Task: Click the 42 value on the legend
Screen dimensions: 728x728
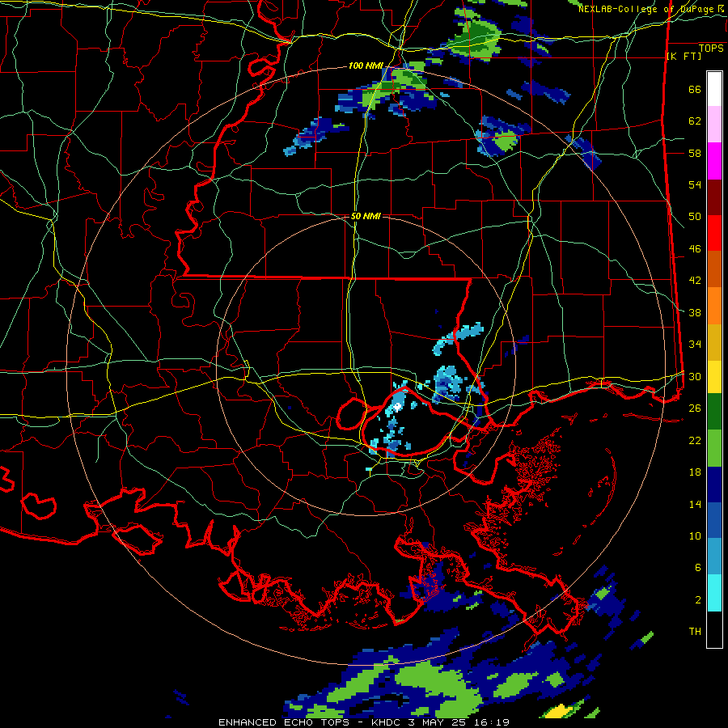Action: click(695, 281)
